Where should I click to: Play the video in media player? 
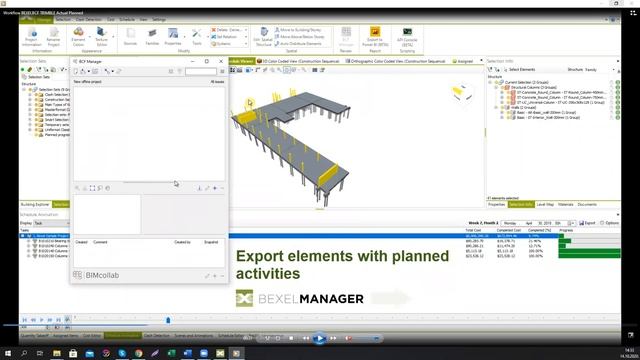320,338
